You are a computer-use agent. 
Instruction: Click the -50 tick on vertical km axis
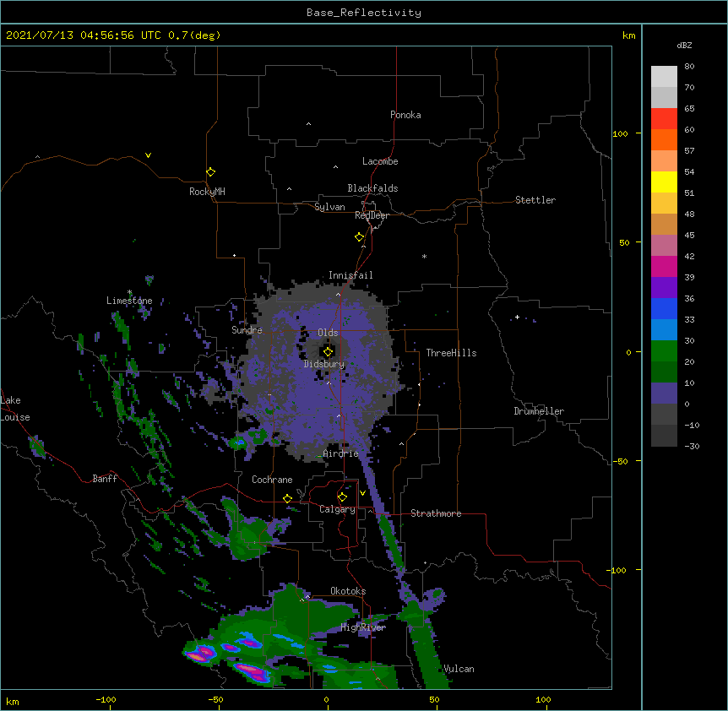[620, 461]
